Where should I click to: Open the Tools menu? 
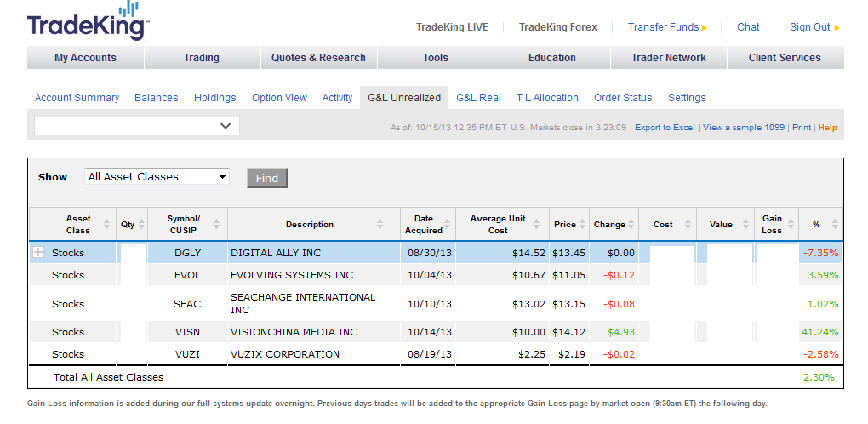436,58
